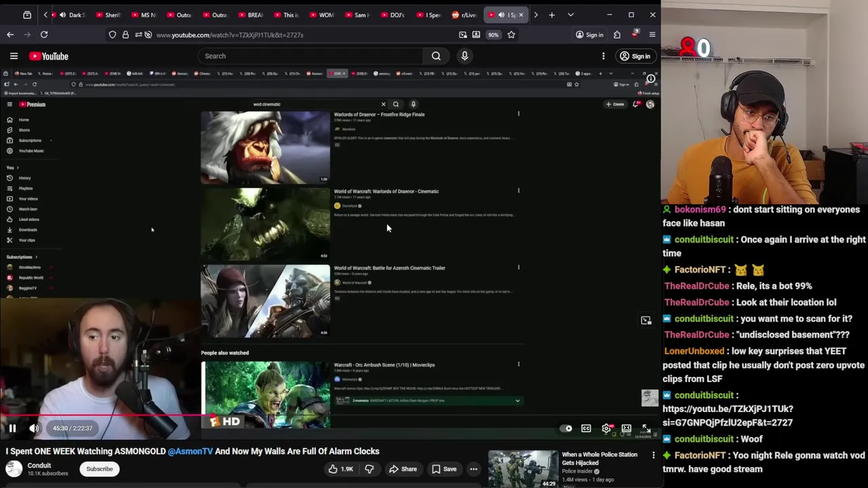
Task: Reload the page with the refresh icon
Action: 44,35
